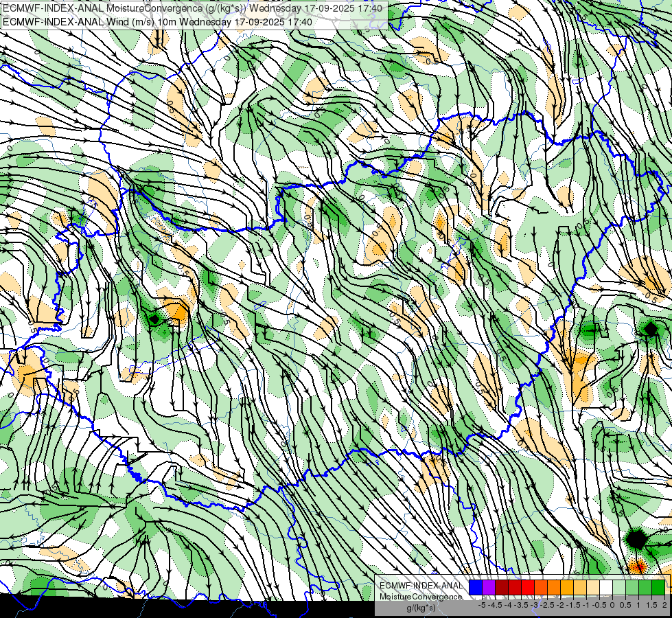Click the black diamond marker near east edge
Viewport: 672px width, 618px height.
(651, 330)
